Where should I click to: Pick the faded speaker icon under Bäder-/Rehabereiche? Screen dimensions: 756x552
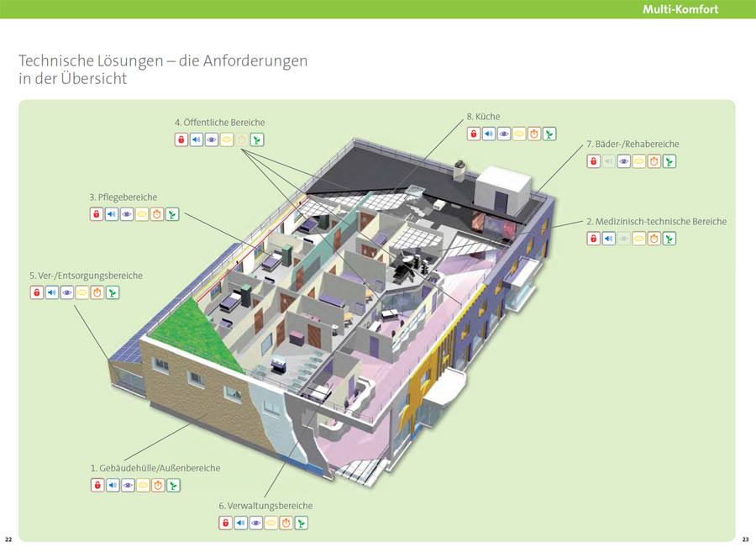pos(608,161)
